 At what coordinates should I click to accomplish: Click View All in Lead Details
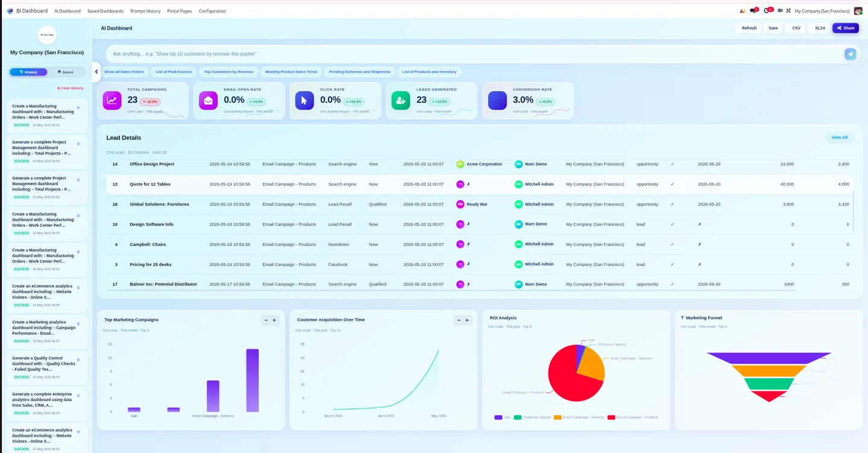[840, 138]
